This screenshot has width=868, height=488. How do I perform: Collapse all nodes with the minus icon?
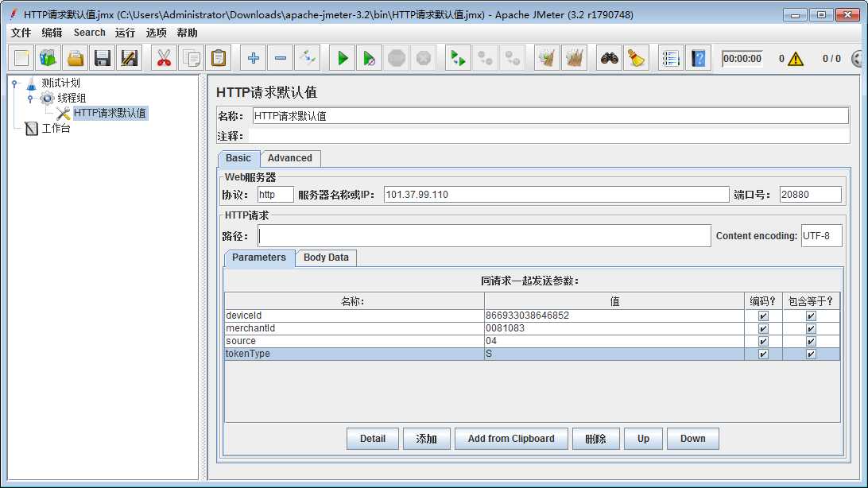(280, 58)
